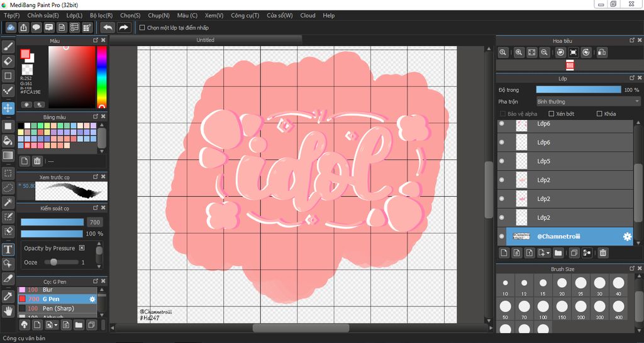Hide the Lớp5 layer
The height and width of the screenshot is (343, 644).
point(501,161)
